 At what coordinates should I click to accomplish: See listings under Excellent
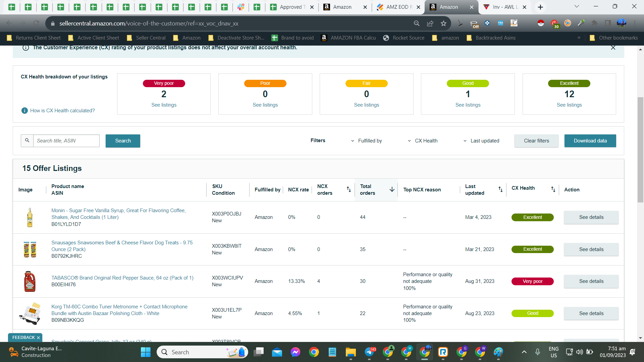pos(569,105)
